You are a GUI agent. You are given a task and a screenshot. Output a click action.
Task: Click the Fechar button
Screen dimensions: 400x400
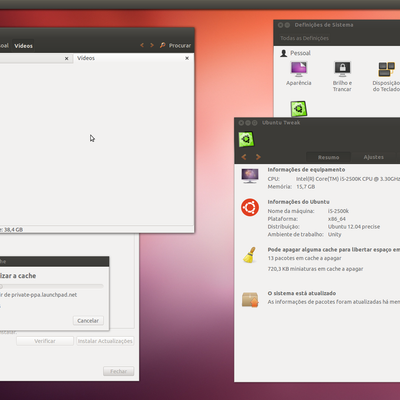click(118, 371)
